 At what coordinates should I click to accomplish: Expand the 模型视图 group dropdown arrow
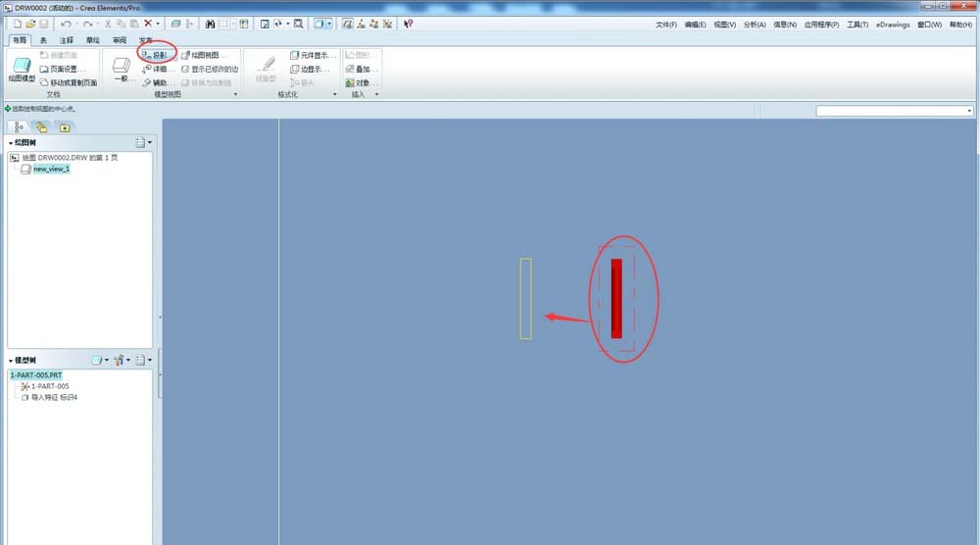[235, 94]
